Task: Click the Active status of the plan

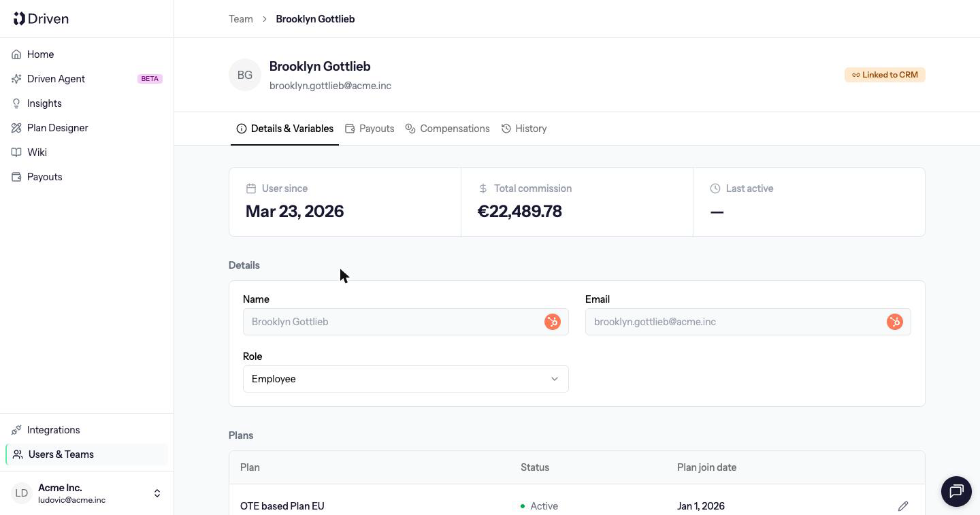Action: 539,506
